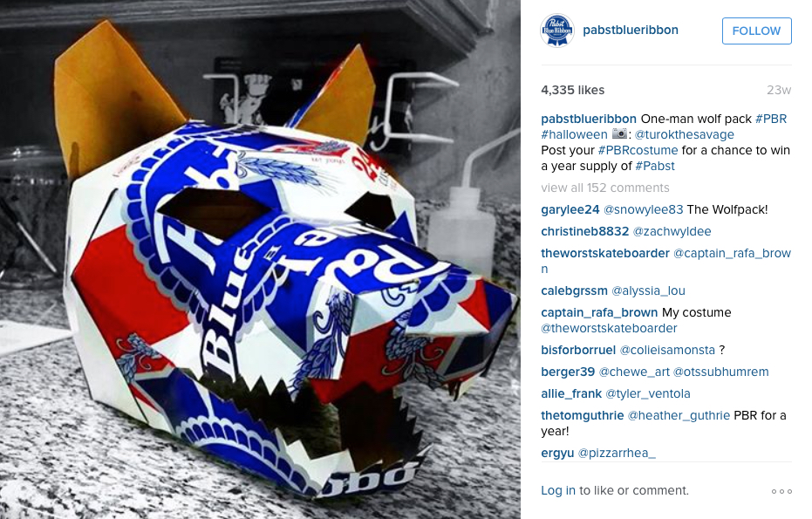
Task: Open pabstblueribbon username in the header
Action: coord(631,30)
